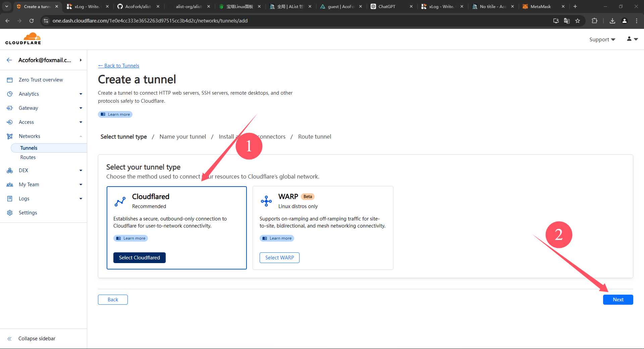Collapse the Networks menu arrow
Viewport: 644px width, 349px height.
click(81, 136)
